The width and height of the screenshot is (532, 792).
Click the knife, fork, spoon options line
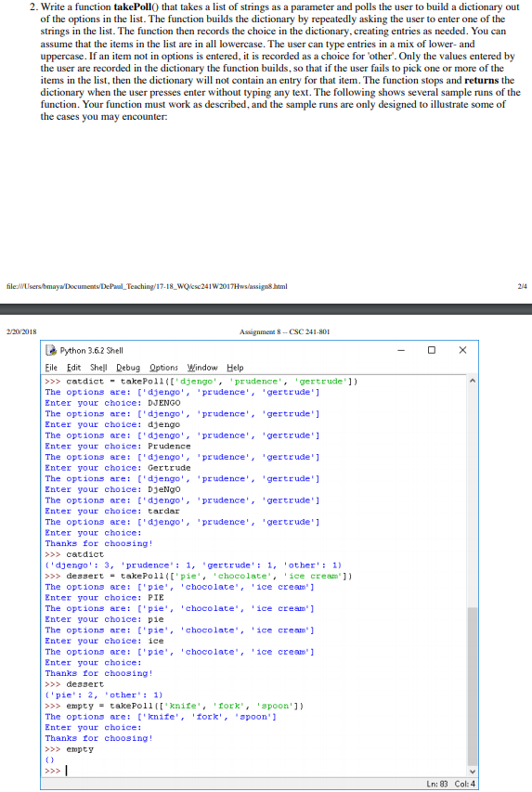pyautogui.click(x=161, y=717)
